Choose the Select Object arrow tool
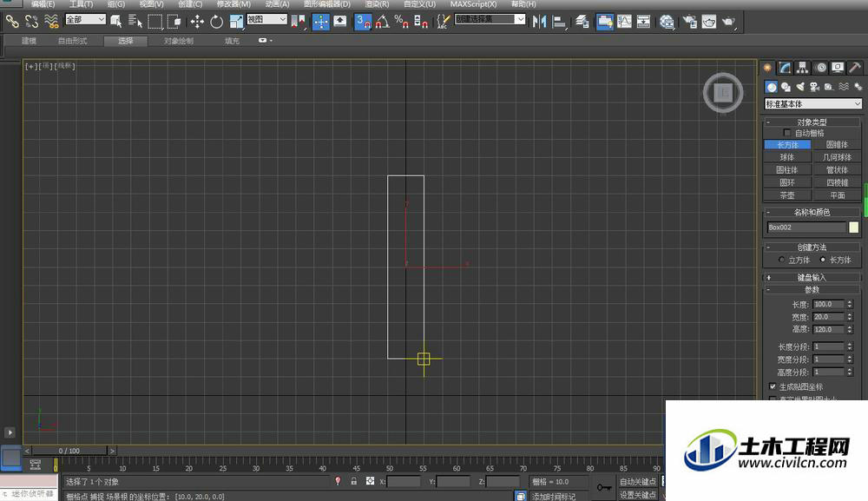868x501 pixels. pos(116,22)
